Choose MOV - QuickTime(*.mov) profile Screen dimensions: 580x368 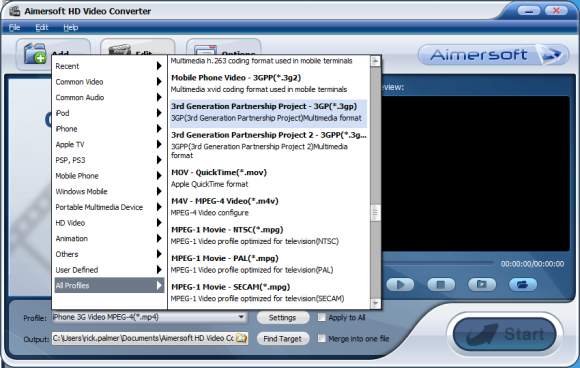(269, 178)
